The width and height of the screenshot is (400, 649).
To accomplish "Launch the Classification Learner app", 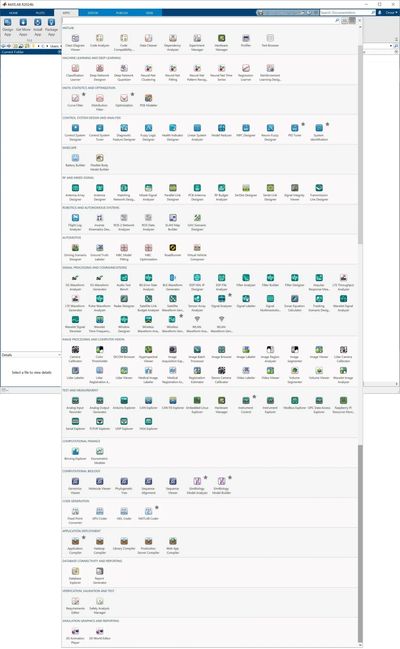I will [75, 72].
